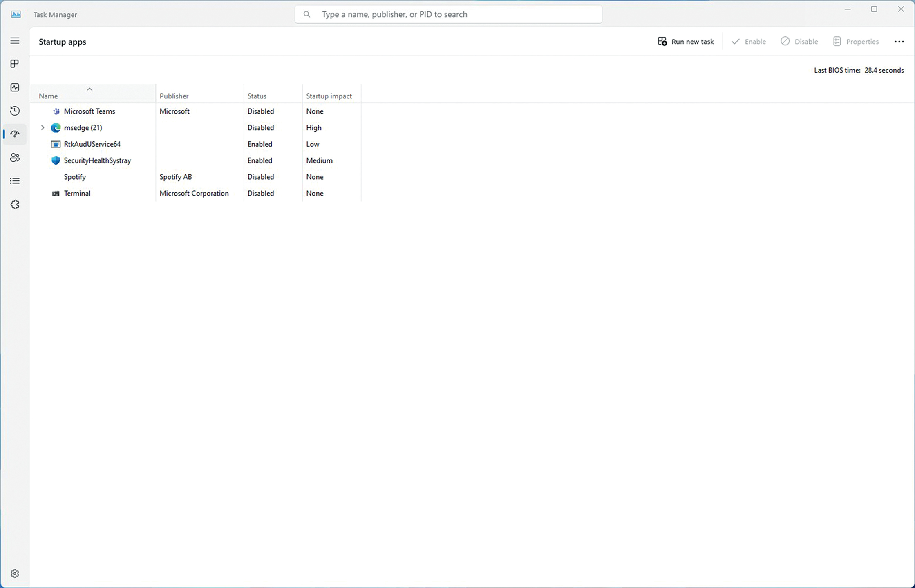This screenshot has width=915, height=588.
Task: Open the Services page icon
Action: click(15, 205)
